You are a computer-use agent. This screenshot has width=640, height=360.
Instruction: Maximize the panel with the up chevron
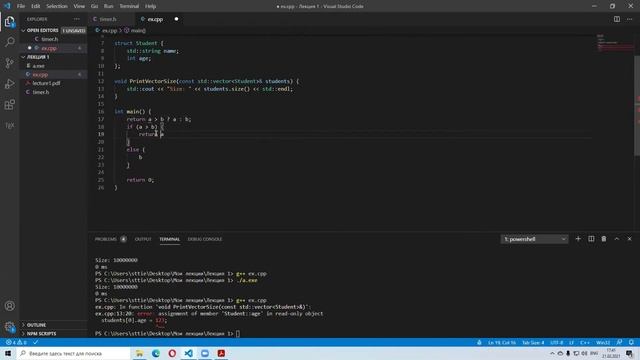(x=617, y=239)
